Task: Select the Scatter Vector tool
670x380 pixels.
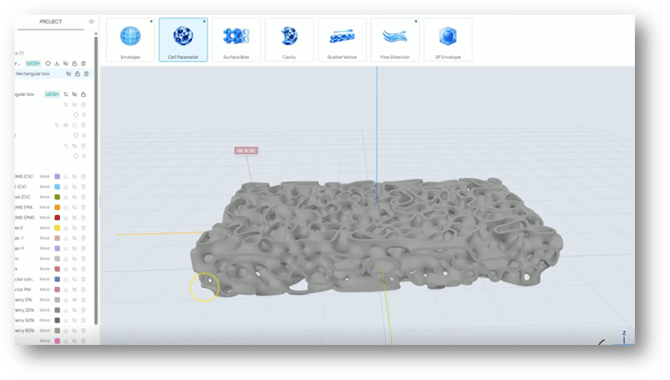Action: point(342,40)
